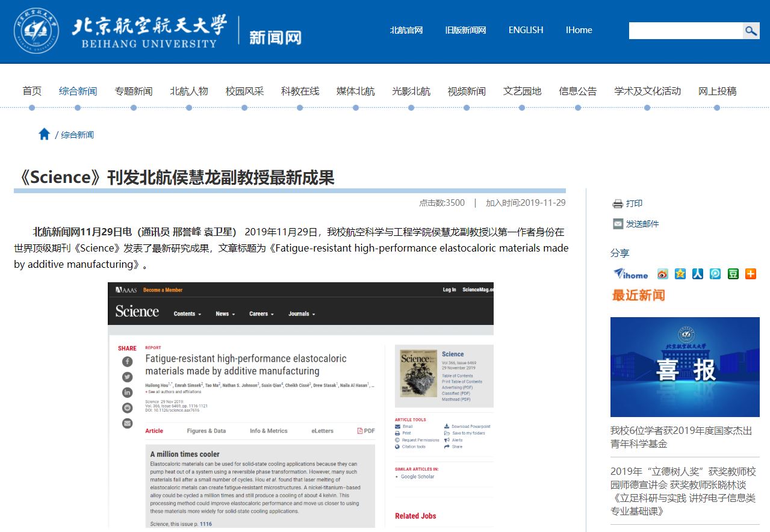Open the 视频新闻 navigation item

(467, 91)
